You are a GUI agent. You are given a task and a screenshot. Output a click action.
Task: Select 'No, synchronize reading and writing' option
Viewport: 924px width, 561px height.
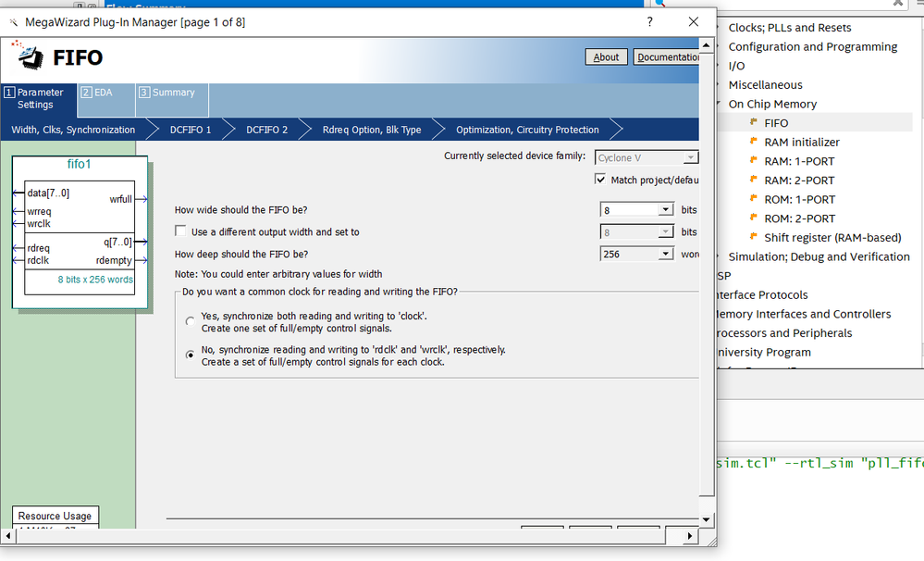(x=190, y=355)
